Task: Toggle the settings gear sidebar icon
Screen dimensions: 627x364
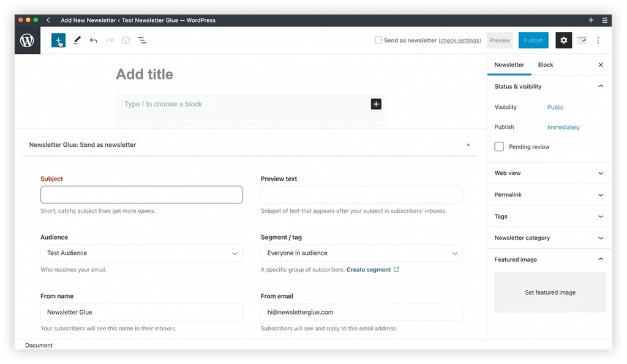Action: point(563,40)
